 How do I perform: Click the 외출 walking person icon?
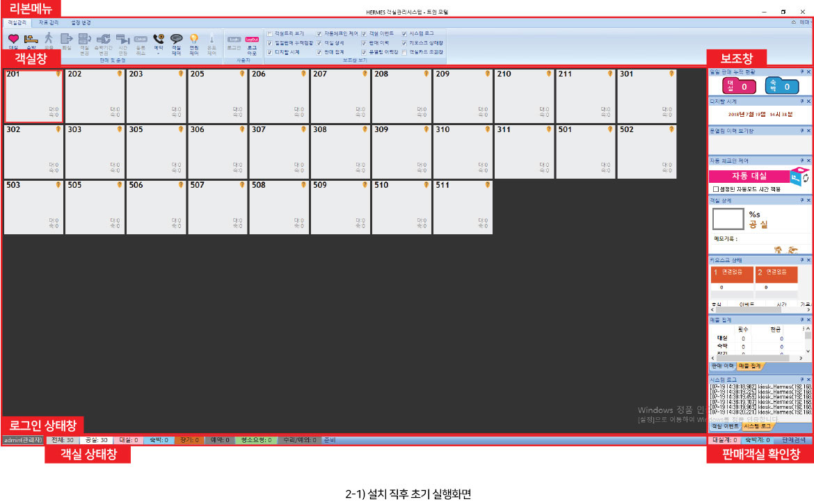pos(49,38)
